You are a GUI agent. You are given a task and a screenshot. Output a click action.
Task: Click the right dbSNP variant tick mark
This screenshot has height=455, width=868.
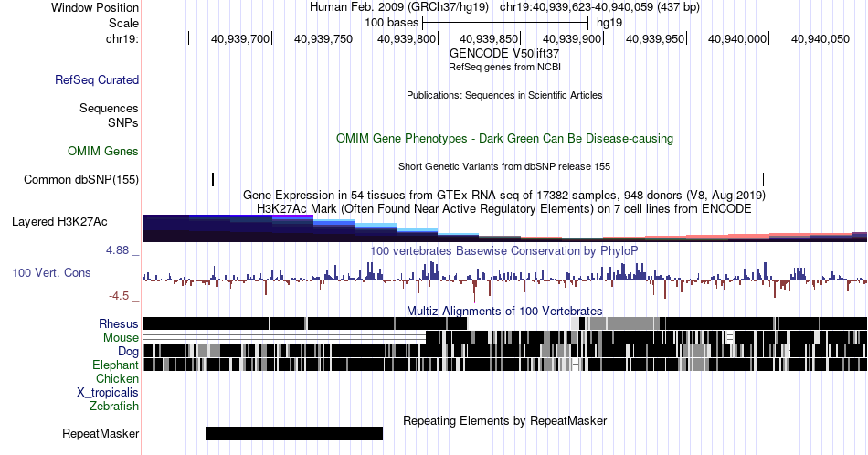point(763,179)
